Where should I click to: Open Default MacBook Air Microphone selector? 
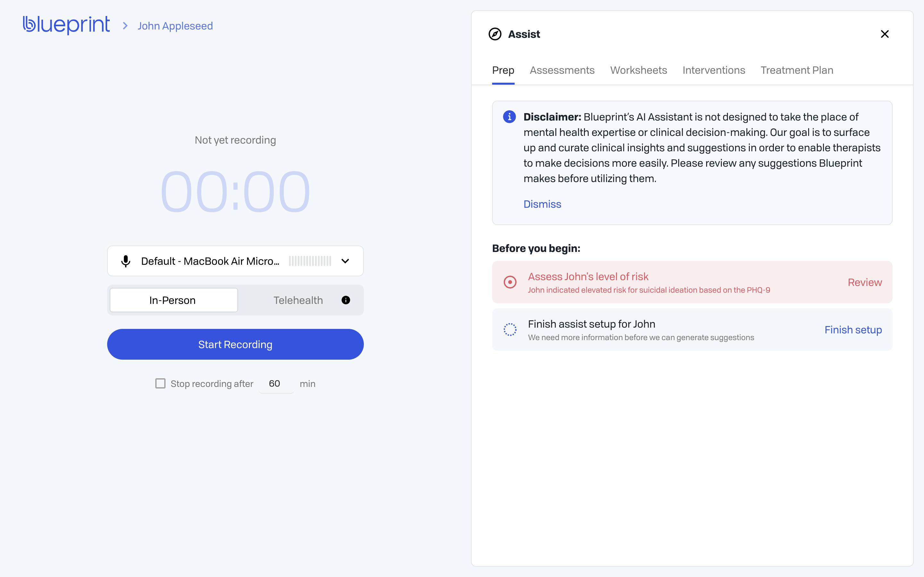click(x=210, y=261)
